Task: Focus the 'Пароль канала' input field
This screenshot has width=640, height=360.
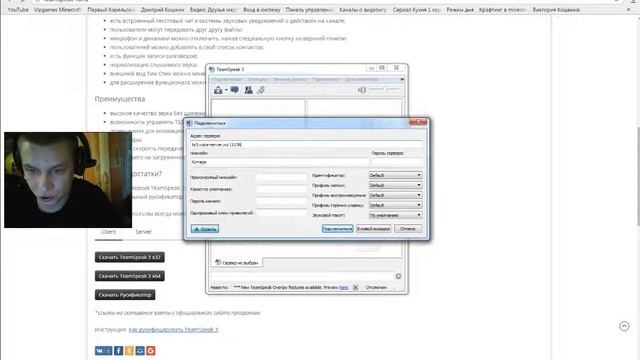Action: tap(282, 201)
